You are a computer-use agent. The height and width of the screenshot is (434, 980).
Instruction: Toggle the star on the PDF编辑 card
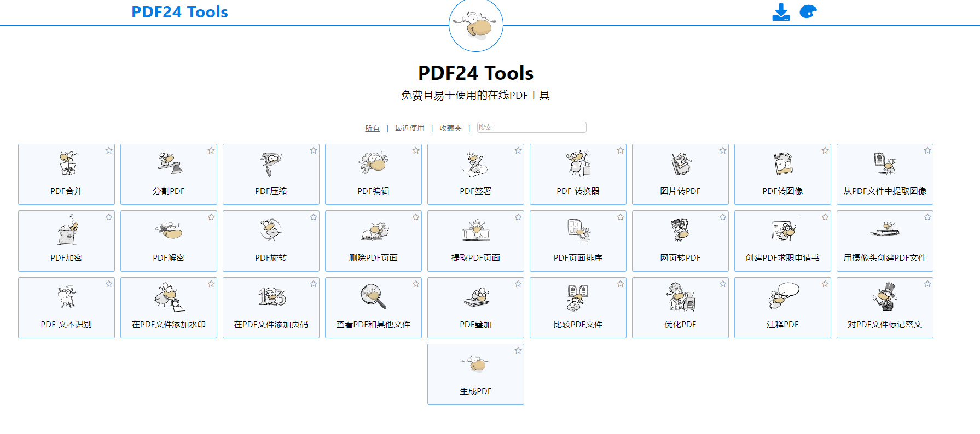416,150
